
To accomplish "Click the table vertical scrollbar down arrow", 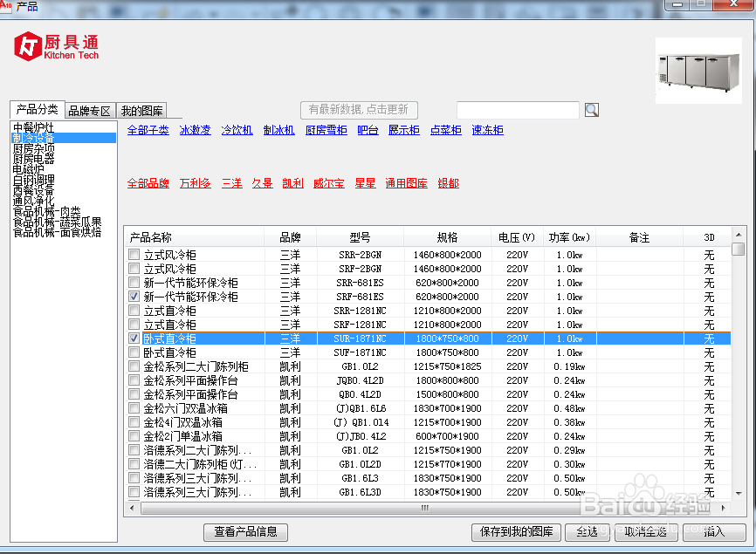I will [739, 493].
